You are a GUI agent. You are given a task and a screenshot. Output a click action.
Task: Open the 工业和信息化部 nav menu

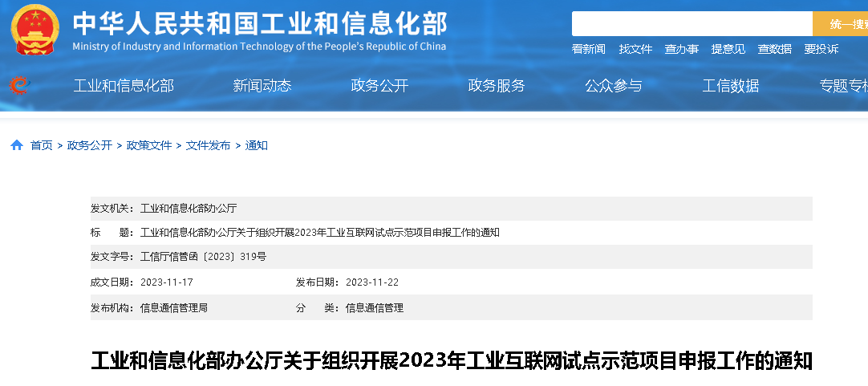pyautogui.click(x=124, y=86)
